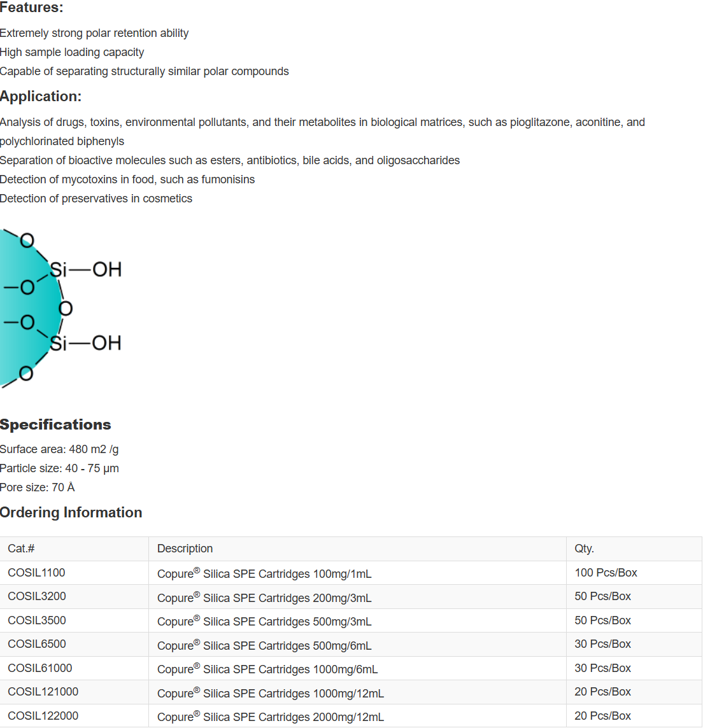
Task: Click the Features heading
Action: [x=32, y=8]
